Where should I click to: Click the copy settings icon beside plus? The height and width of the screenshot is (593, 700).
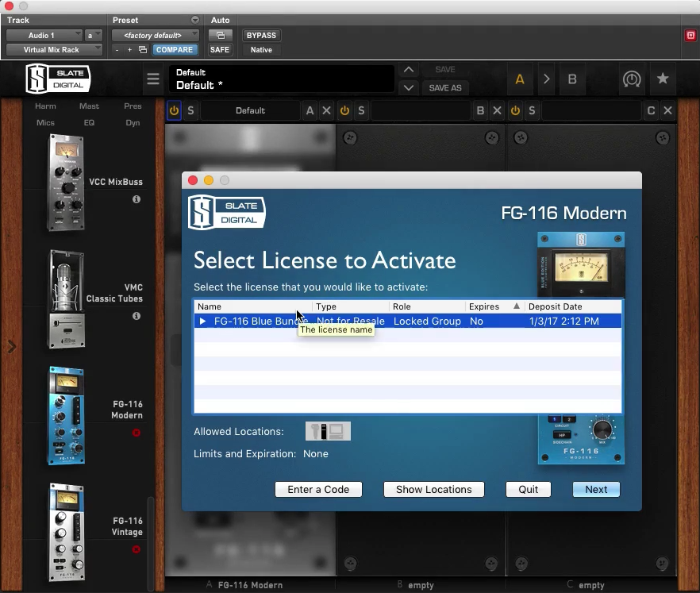(x=143, y=49)
